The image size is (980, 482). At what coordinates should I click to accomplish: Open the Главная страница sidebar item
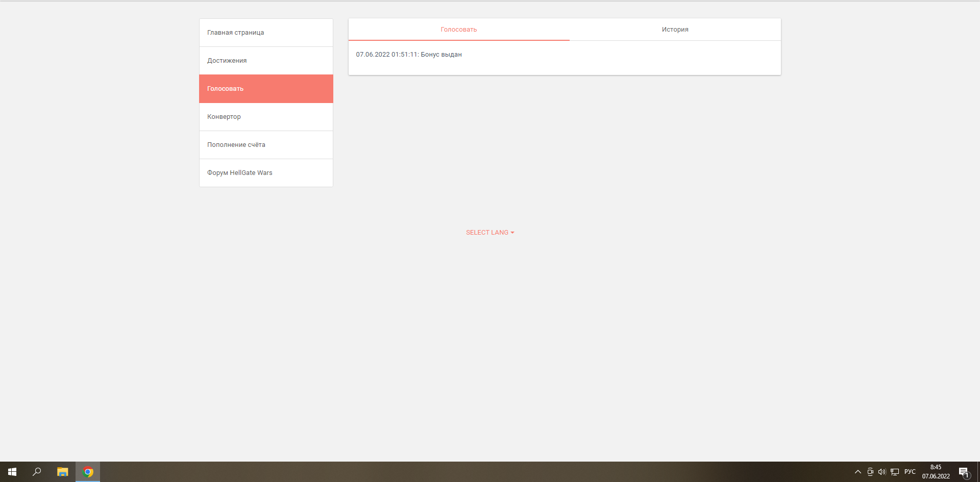[266, 33]
